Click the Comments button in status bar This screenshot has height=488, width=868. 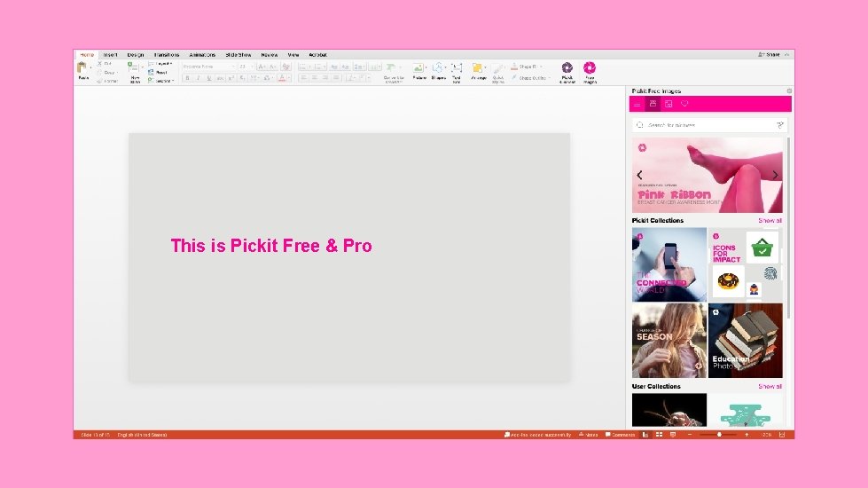point(620,435)
